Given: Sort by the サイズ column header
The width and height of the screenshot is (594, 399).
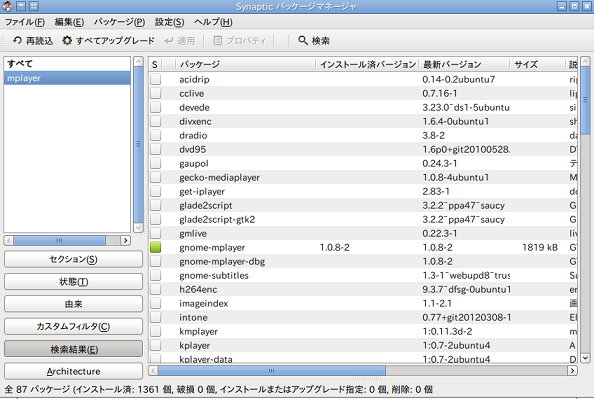Looking at the screenshot, I should pos(537,64).
